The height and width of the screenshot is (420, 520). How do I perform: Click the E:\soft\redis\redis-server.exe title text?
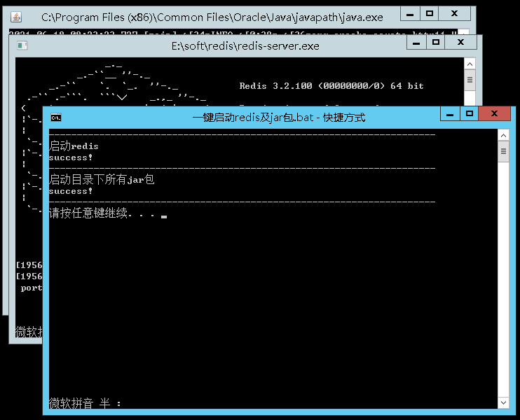coord(245,45)
